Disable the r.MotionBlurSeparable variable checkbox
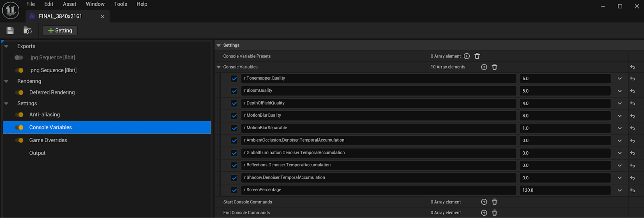Screen dimensions: 644x218 click(x=234, y=128)
